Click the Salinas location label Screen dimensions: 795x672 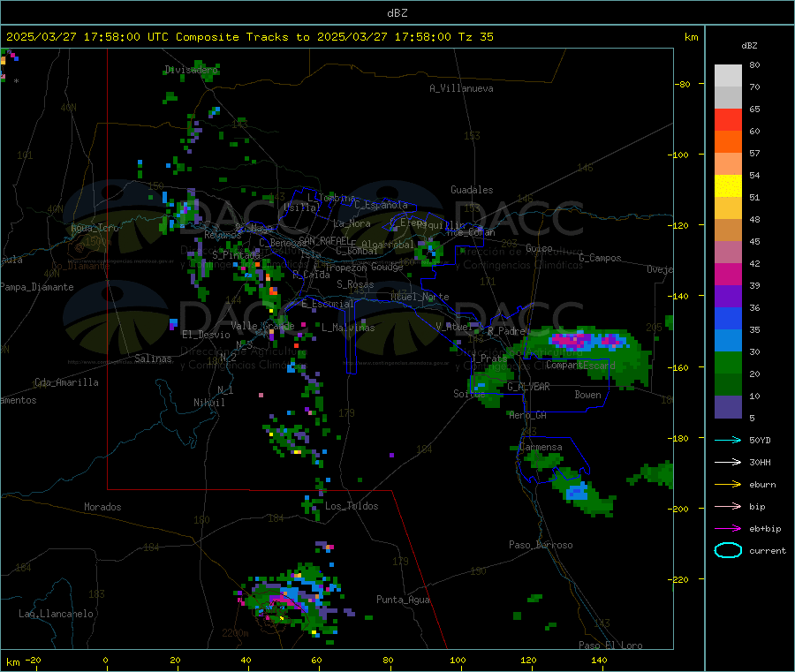pyautogui.click(x=153, y=359)
